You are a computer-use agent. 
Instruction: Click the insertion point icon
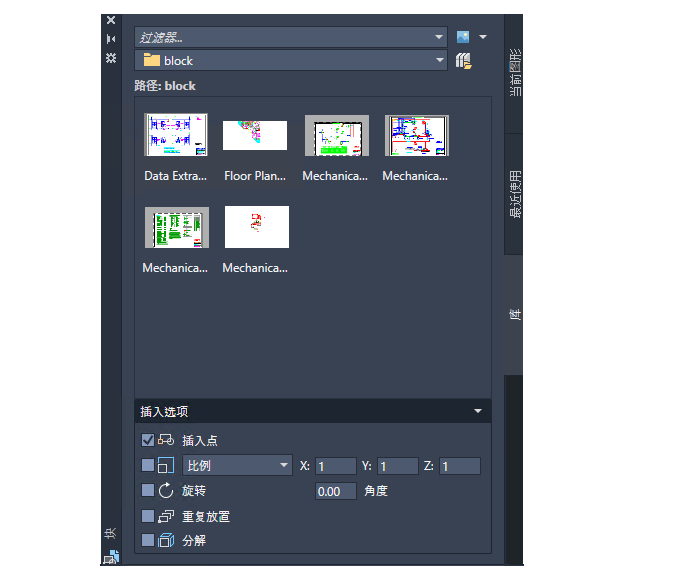point(166,440)
